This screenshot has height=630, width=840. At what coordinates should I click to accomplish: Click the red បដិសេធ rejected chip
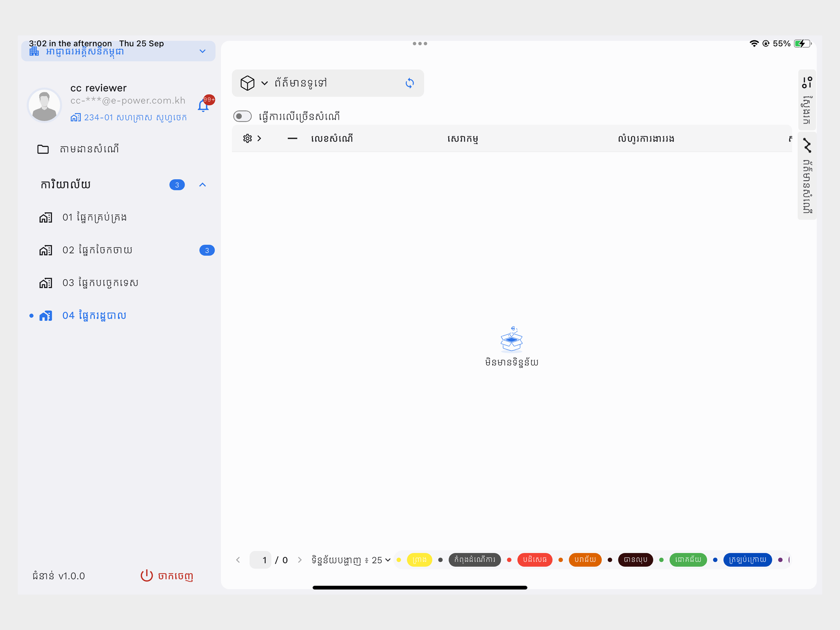click(x=535, y=560)
